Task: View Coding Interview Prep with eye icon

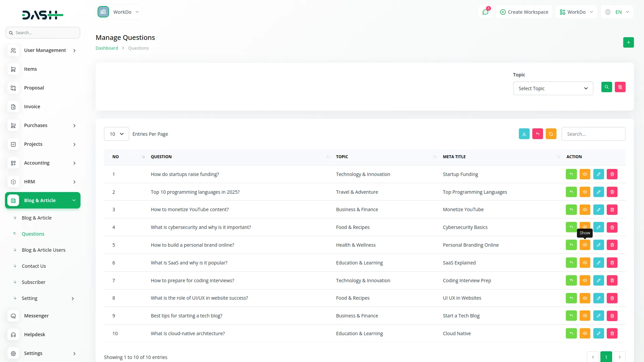Action: pyautogui.click(x=585, y=281)
